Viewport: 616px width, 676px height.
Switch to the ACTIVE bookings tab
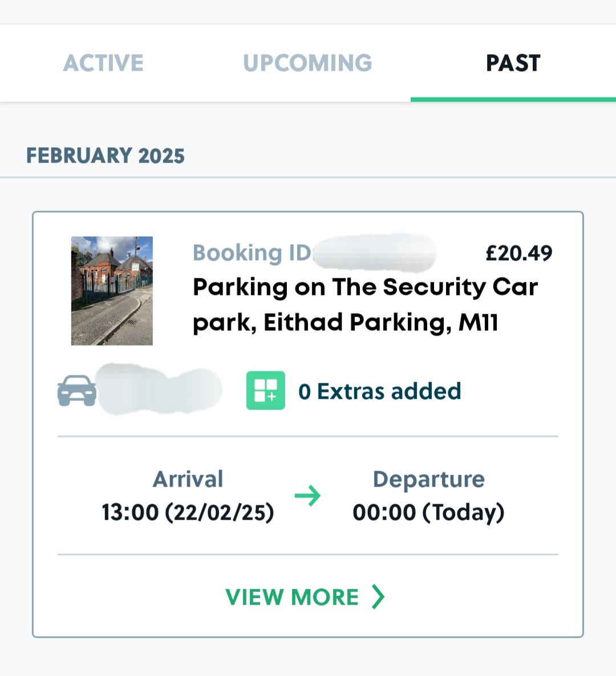click(x=103, y=63)
